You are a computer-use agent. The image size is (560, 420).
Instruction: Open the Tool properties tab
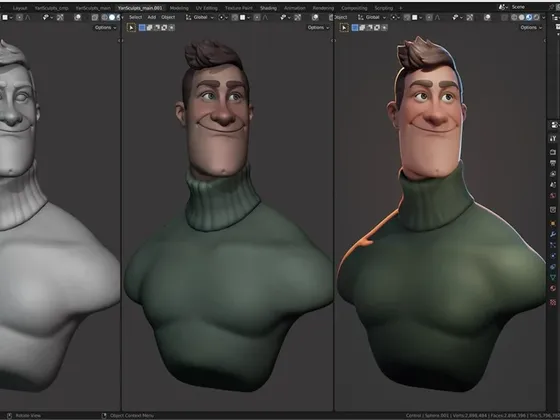click(553, 139)
